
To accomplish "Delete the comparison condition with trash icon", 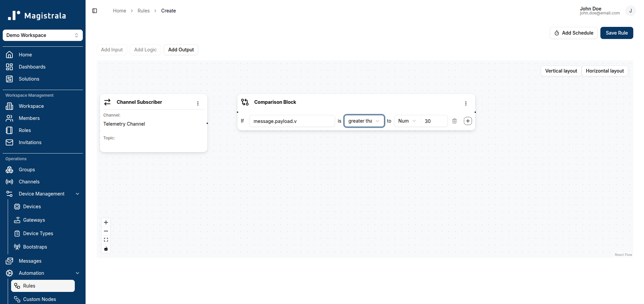I will [454, 121].
